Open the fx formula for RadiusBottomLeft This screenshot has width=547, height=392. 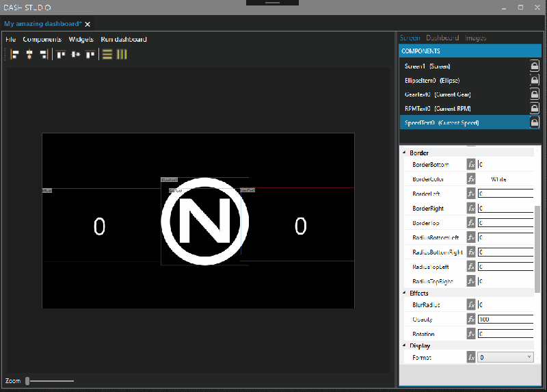tap(471, 237)
